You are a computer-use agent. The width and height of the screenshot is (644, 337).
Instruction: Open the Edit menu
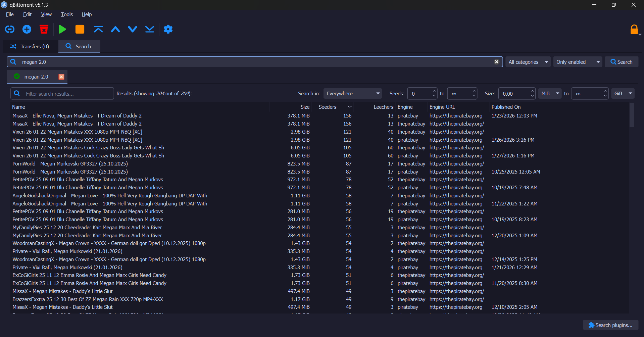pos(27,14)
